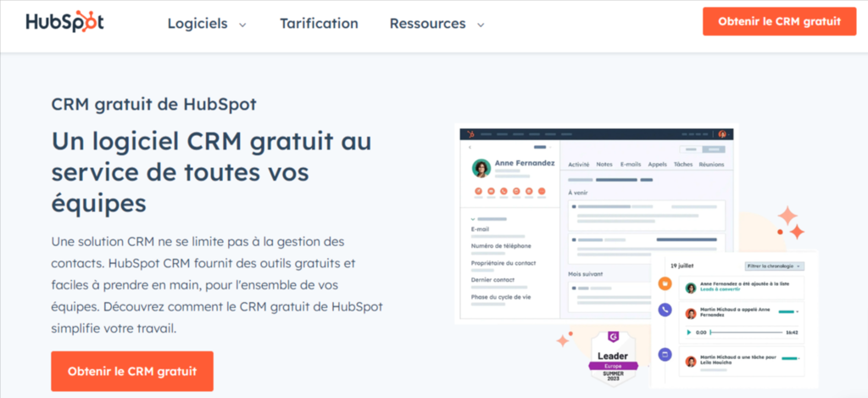Expand the Ressources menu
Viewport: 868px width, 398px height.
(437, 24)
